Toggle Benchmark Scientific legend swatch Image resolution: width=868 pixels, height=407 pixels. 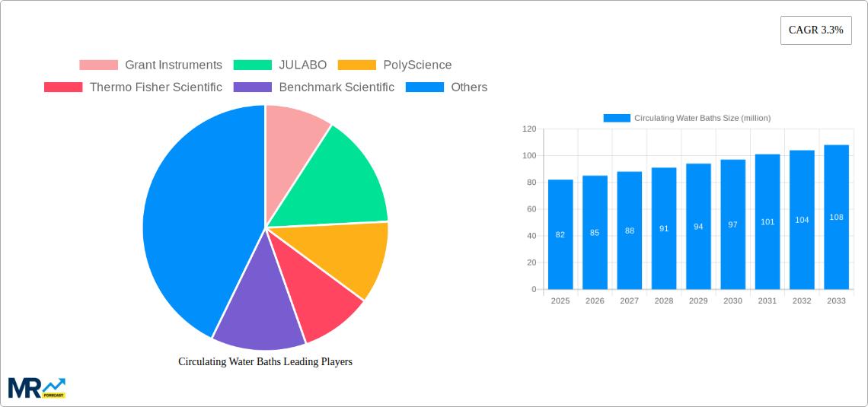[253, 87]
